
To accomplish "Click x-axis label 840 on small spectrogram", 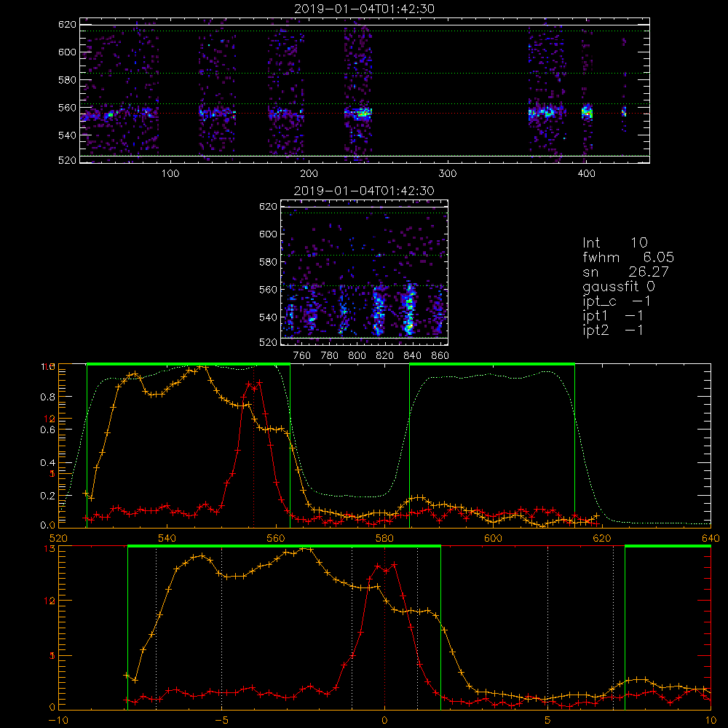I will pos(412,356).
